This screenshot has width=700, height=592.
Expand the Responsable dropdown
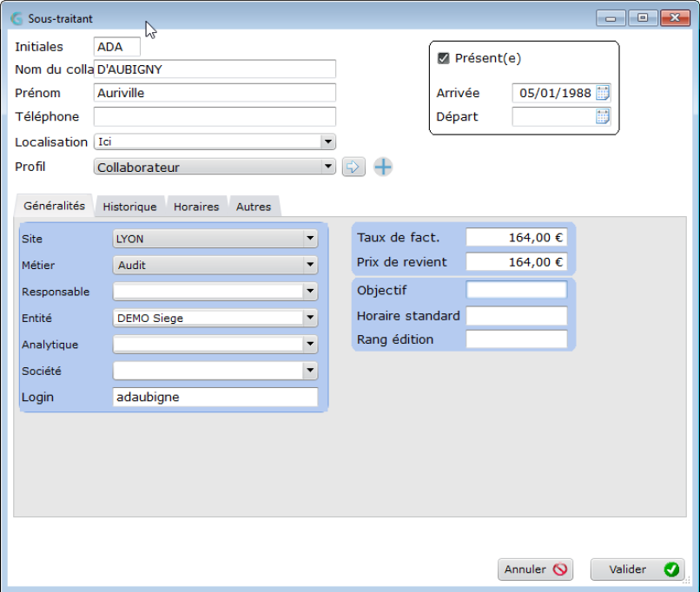[310, 292]
